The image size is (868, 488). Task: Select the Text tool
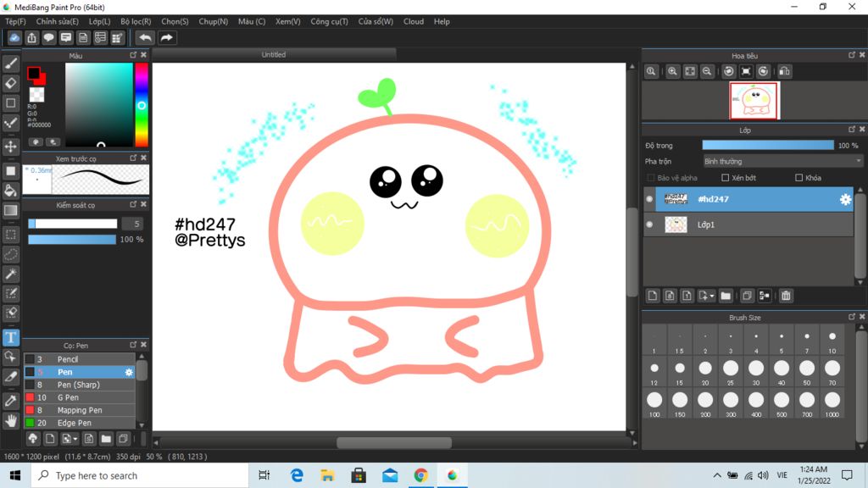click(10, 337)
